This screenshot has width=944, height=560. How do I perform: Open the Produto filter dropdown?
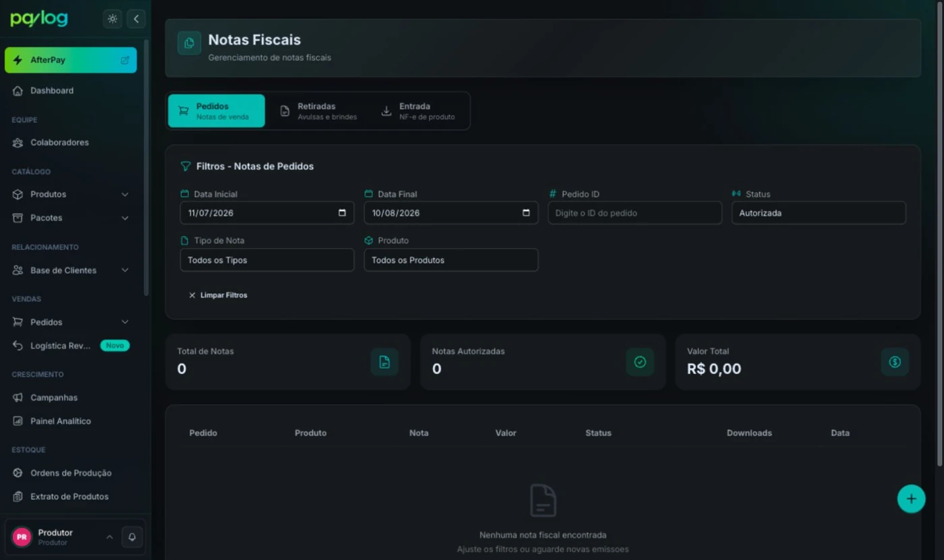coord(451,260)
